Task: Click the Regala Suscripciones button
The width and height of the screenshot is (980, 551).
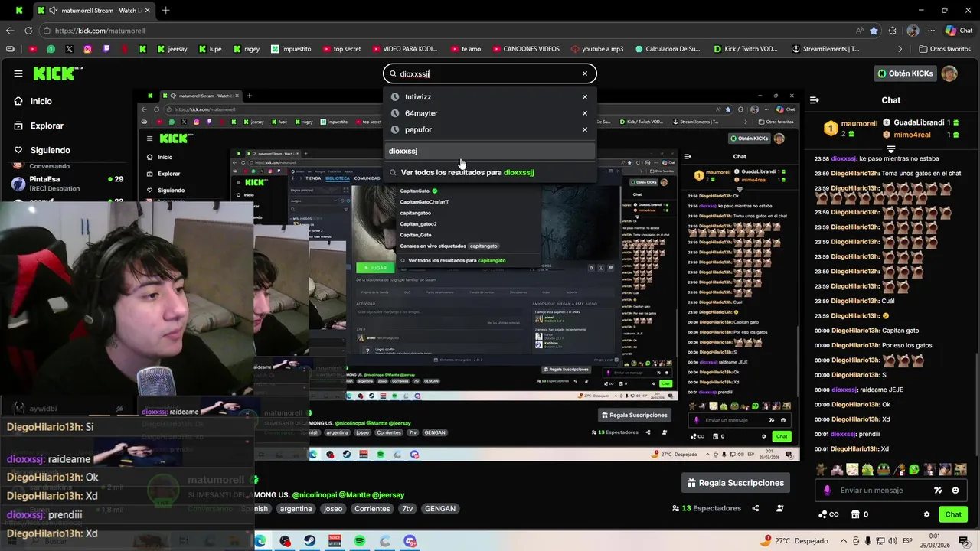Action: (735, 483)
